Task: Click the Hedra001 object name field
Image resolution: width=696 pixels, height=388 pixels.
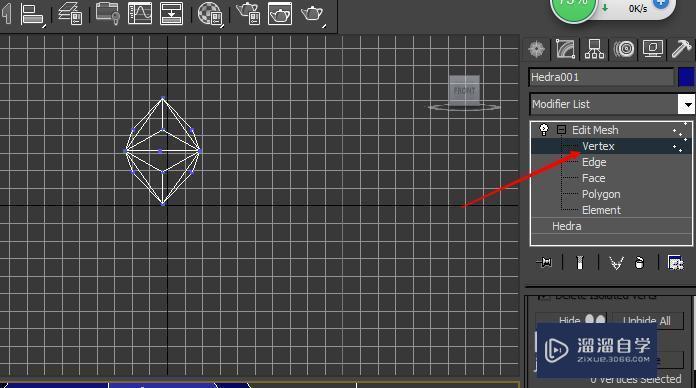Action: [601, 77]
